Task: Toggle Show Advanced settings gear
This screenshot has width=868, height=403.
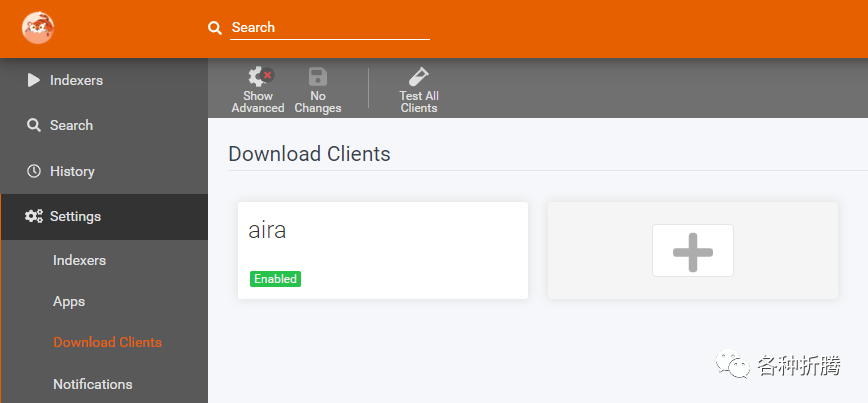Action: tap(258, 91)
